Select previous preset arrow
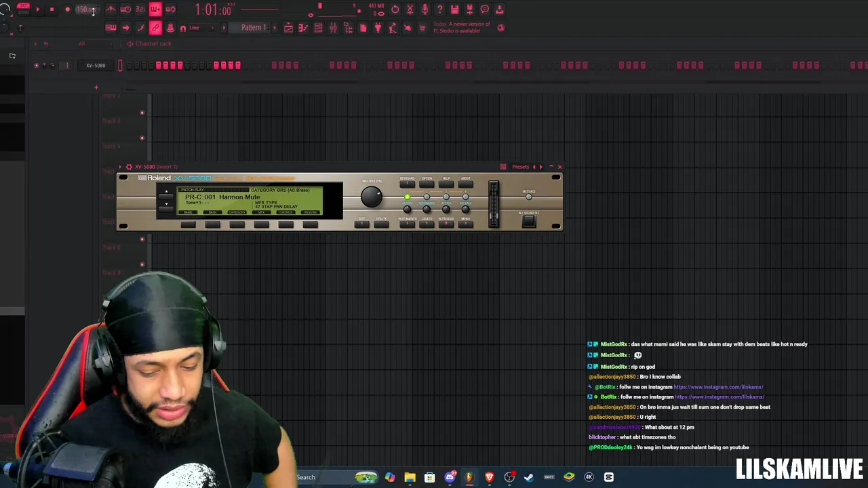 (534, 167)
